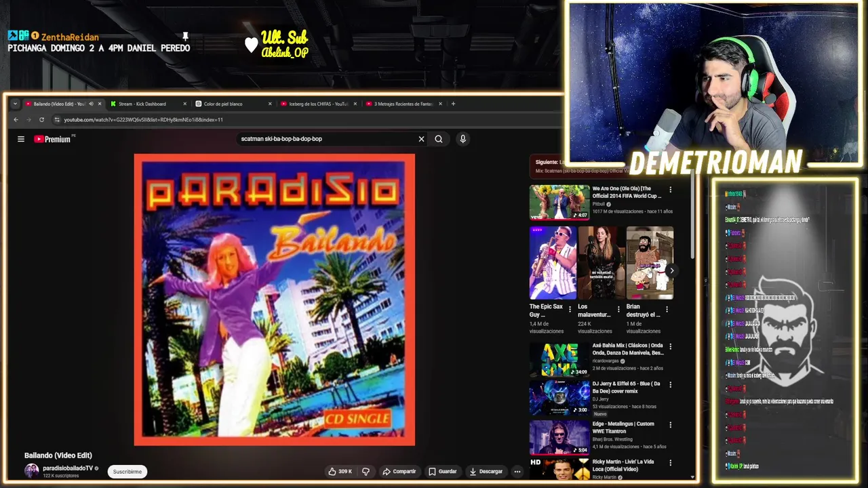Like the video with 309 K thumbs-up

pos(340,472)
